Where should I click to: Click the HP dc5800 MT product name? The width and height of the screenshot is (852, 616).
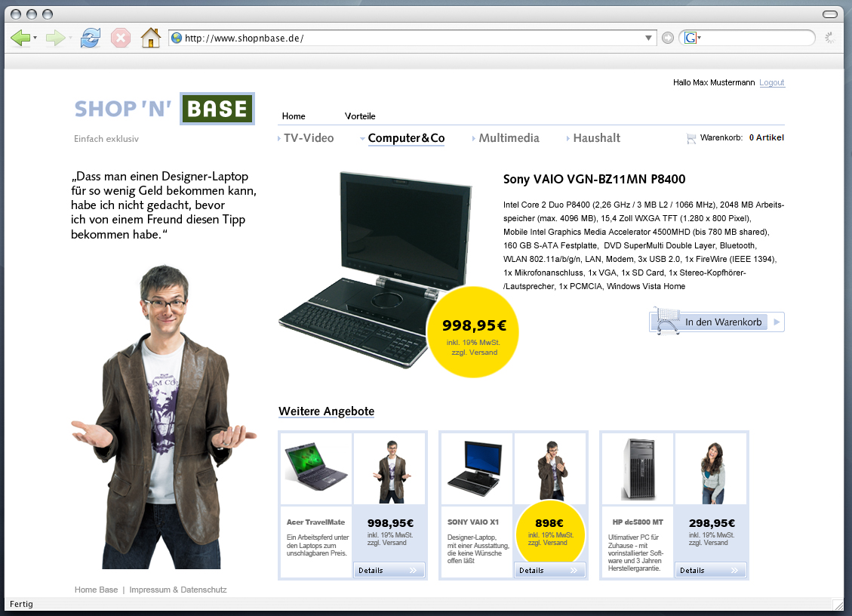pos(638,522)
